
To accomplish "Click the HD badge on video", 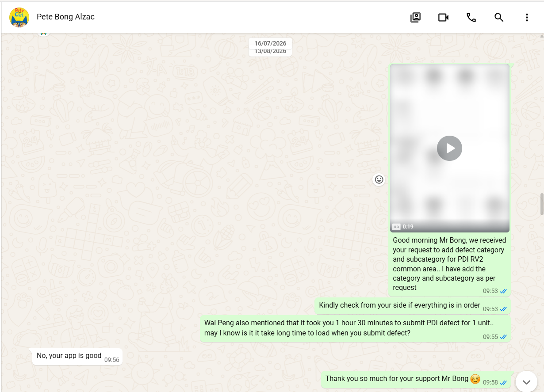I will click(x=396, y=227).
